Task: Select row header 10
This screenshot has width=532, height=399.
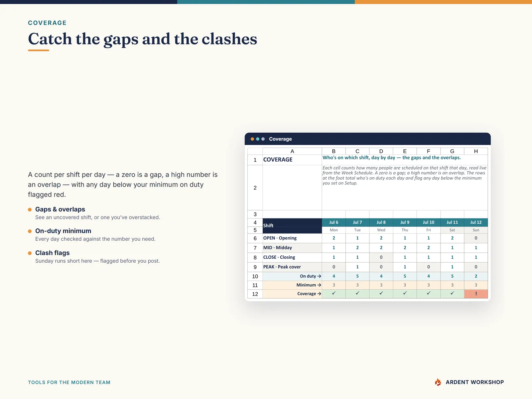Action: click(255, 276)
